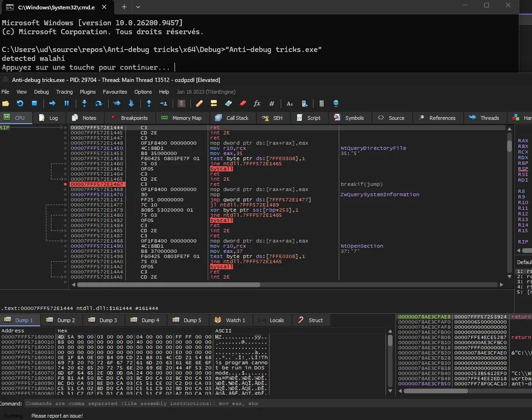Select the NtQueryDirectoryFile comment text
This screenshot has width=532, height=420.
pyautogui.click(x=373, y=148)
